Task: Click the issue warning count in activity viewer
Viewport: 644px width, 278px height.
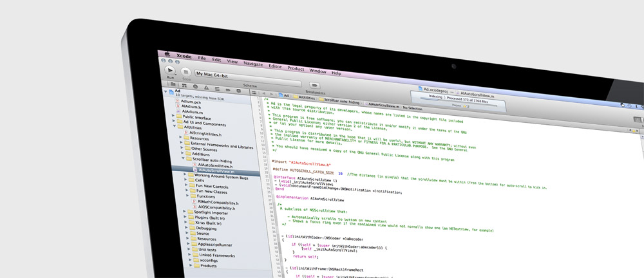Action: [466, 106]
